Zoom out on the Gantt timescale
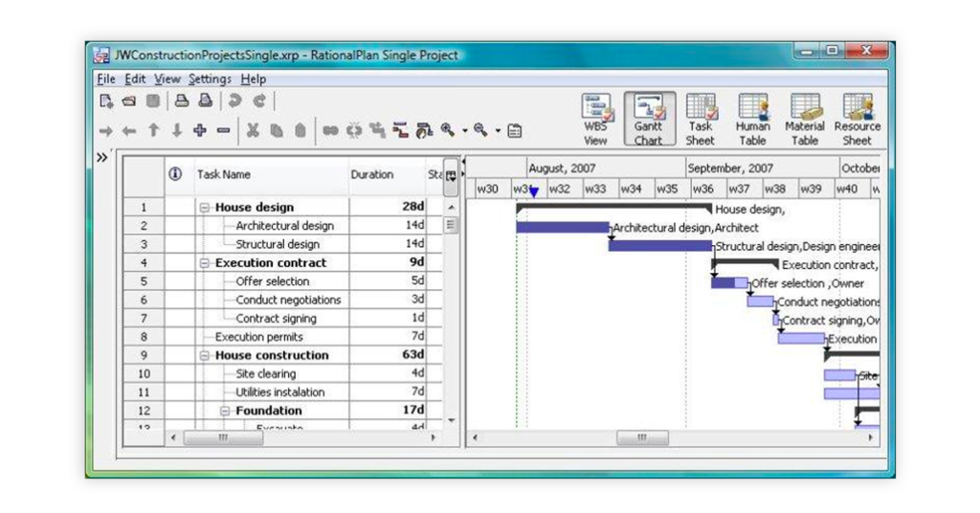 (480, 129)
